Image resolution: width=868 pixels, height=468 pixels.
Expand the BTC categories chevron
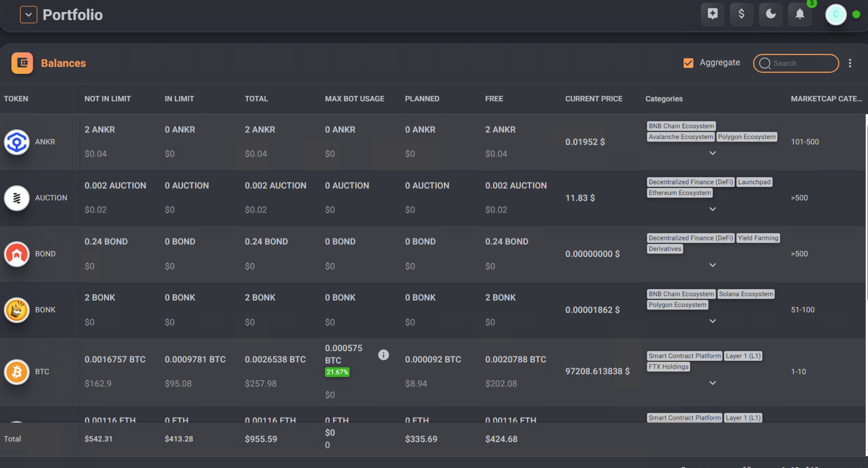click(x=712, y=383)
